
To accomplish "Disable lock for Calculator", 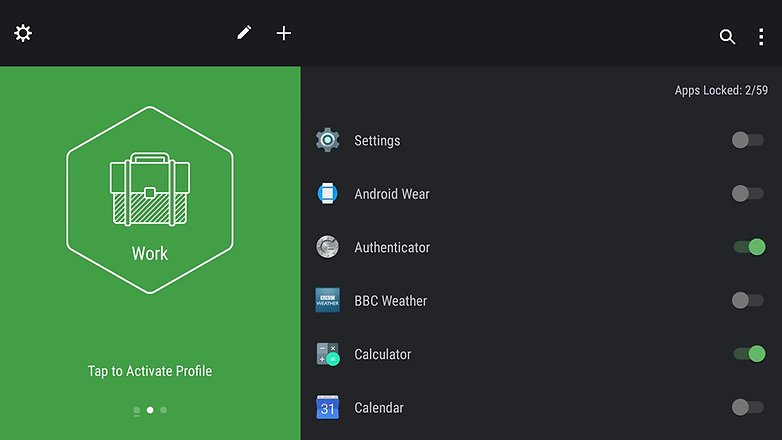I will [x=749, y=354].
